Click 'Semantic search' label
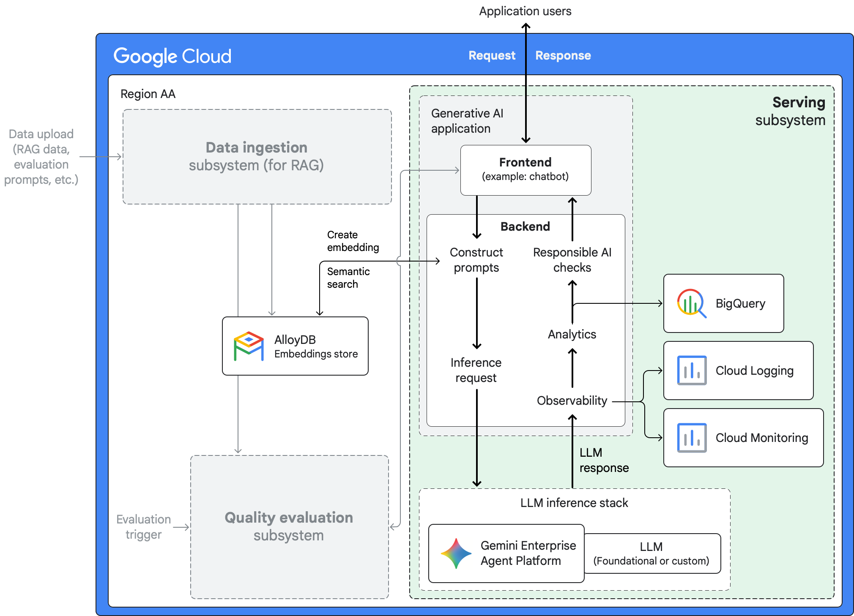Image resolution: width=854 pixels, height=616 pixels. 348,278
